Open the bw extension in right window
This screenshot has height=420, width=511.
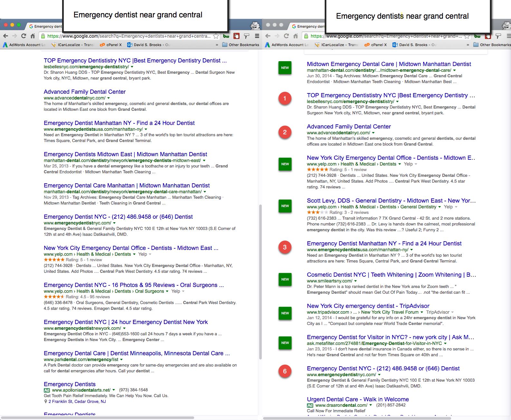[x=478, y=36]
